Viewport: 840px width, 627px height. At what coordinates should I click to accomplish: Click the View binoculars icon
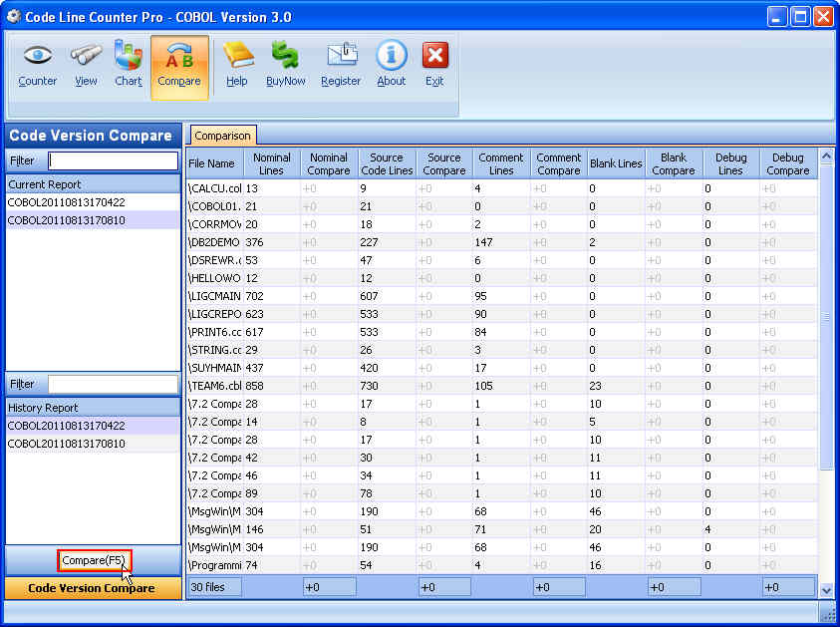click(x=86, y=66)
